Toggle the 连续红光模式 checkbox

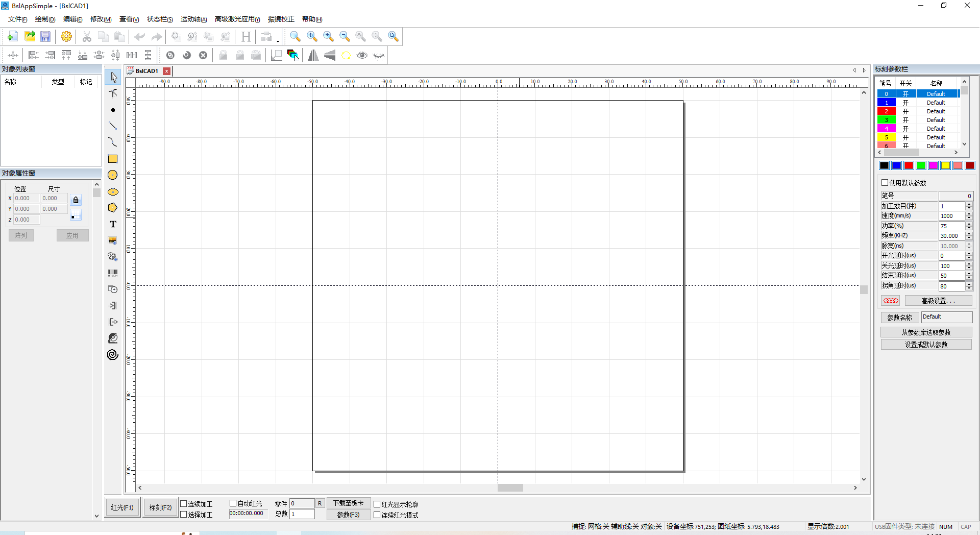377,515
